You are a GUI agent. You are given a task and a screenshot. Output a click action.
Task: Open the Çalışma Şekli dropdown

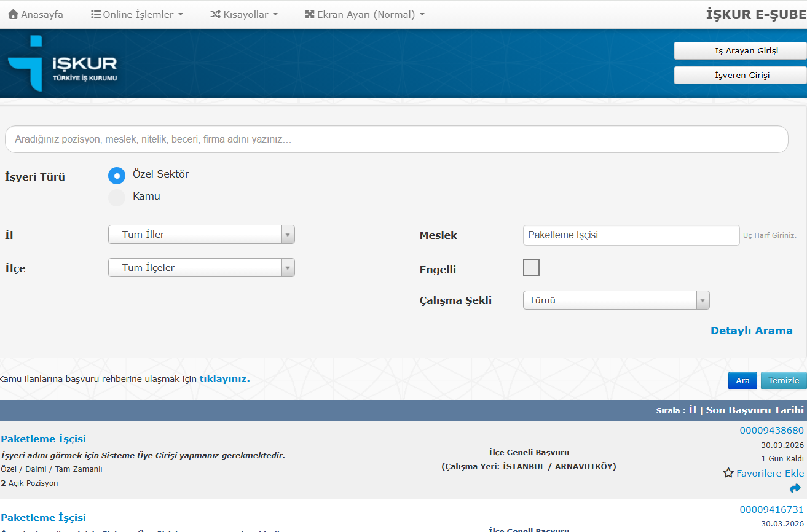coord(616,300)
